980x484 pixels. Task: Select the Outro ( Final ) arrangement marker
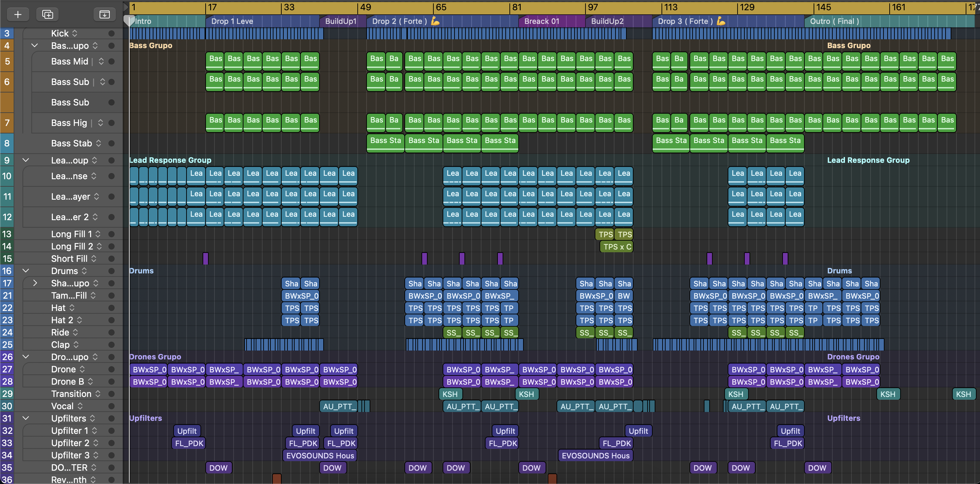(x=889, y=21)
